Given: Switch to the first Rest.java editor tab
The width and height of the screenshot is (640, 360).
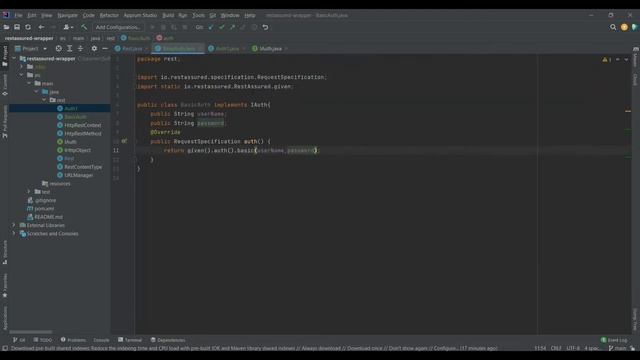Looking at the screenshot, I should 131,49.
